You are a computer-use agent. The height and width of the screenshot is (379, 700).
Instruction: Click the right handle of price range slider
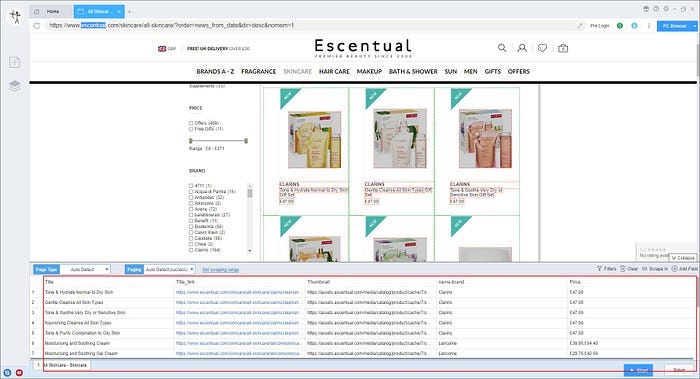(246, 141)
